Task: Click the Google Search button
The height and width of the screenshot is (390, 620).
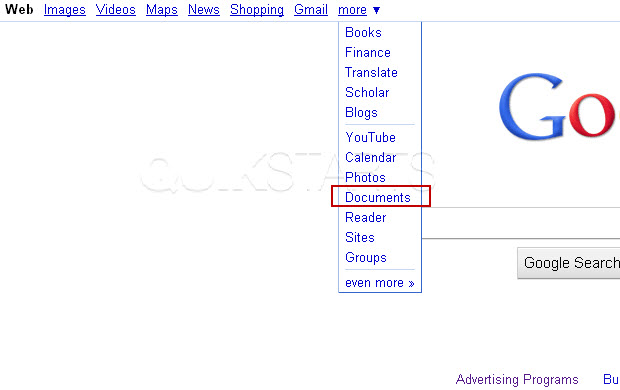Action: 569,263
